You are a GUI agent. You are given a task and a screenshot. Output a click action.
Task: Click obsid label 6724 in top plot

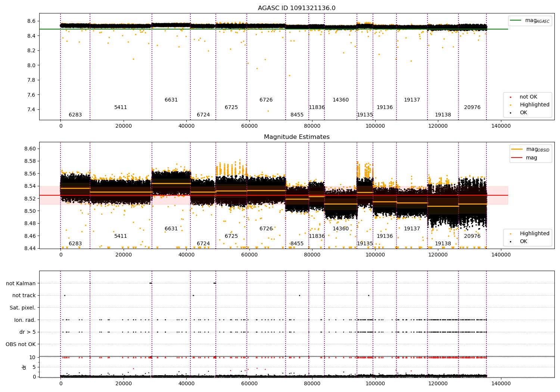tap(203, 115)
